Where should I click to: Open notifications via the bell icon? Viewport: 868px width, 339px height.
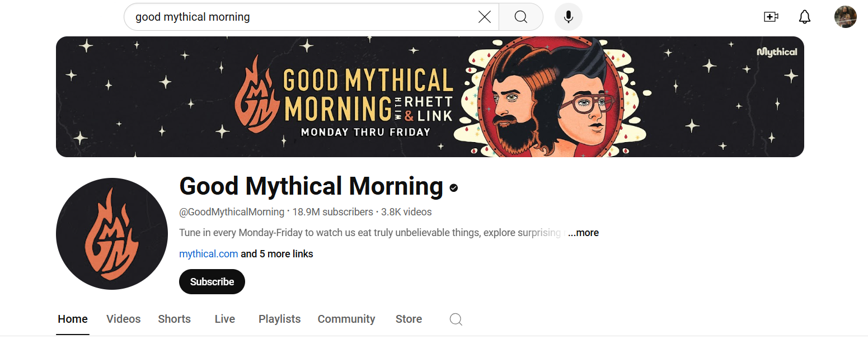804,17
